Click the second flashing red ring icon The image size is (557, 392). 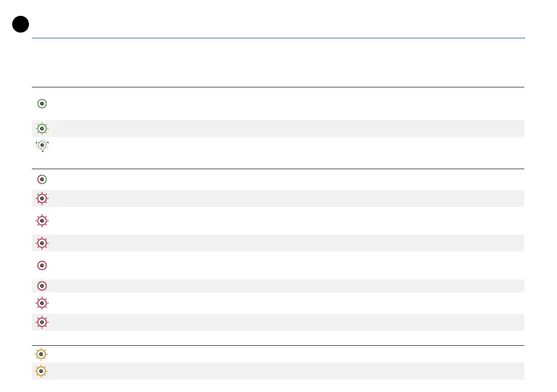pos(42,221)
